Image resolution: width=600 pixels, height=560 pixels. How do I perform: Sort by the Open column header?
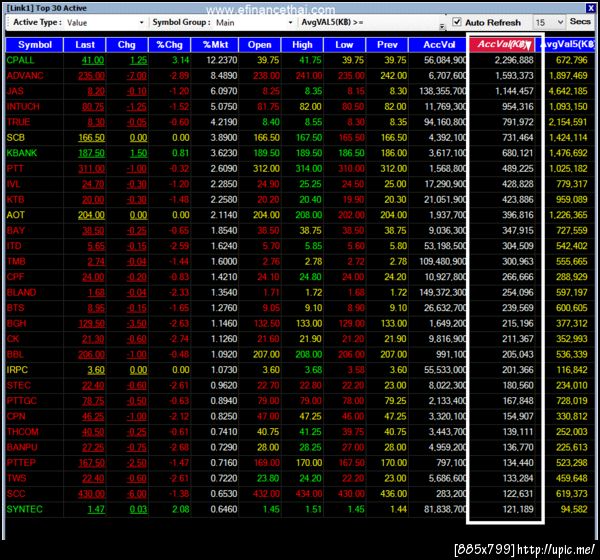tap(259, 45)
